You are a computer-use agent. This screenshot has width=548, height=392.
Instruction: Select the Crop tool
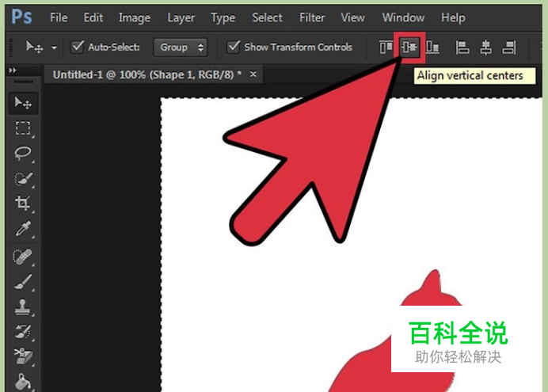tap(23, 203)
